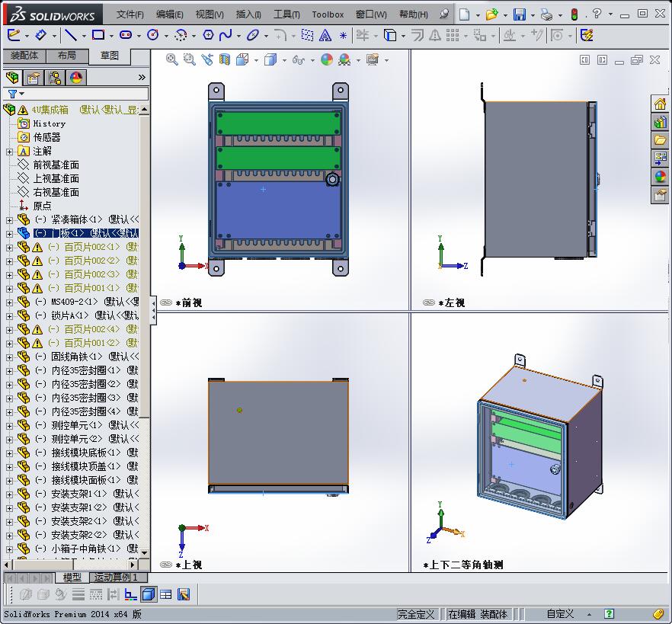This screenshot has height=624, width=672.
Task: Open the 编辑(E) menu
Action: pos(170,14)
